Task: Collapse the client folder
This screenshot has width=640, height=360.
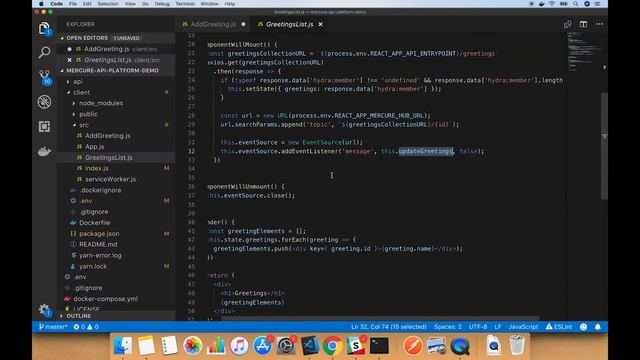Action: click(x=81, y=93)
